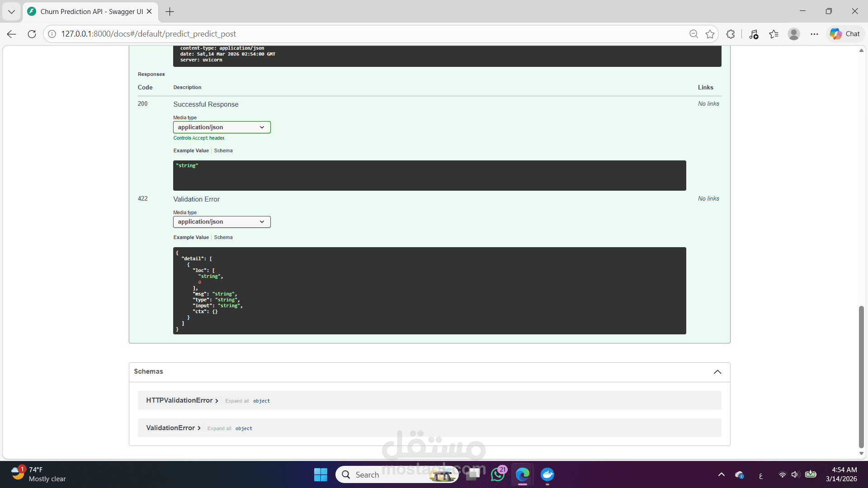Add page to favorites with star icon
Screen dimensions: 868x488
710,34
